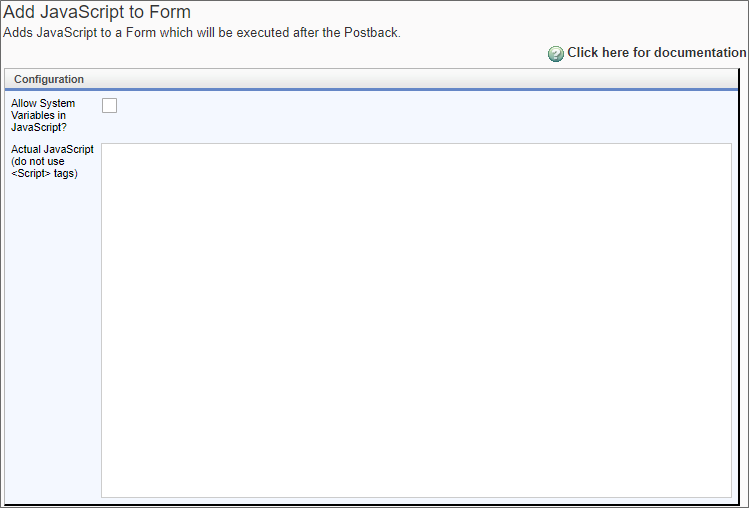Open the 'Click here for documentation' link
The width and height of the screenshot is (749, 508).
(x=656, y=53)
